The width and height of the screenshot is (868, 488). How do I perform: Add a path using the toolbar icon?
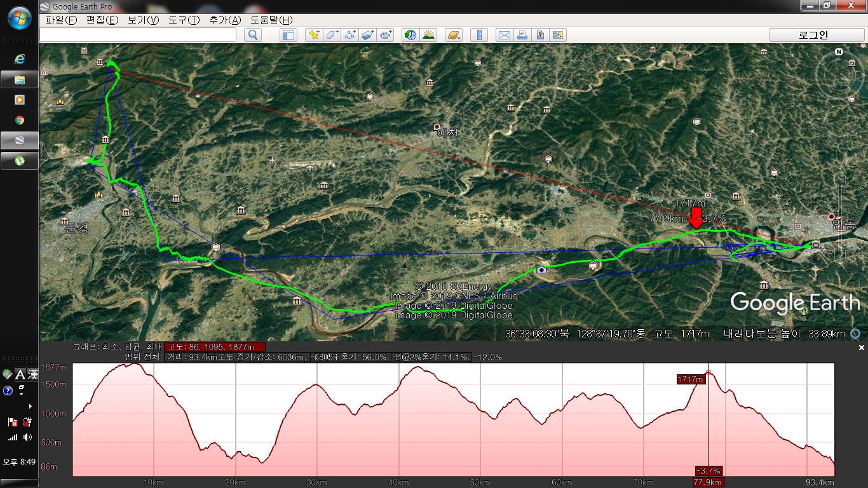[349, 35]
